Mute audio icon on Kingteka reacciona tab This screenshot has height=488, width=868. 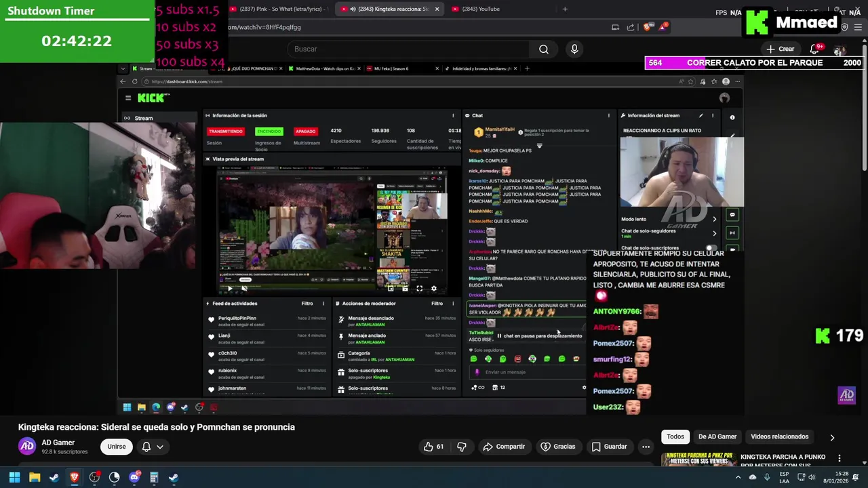pos(353,9)
